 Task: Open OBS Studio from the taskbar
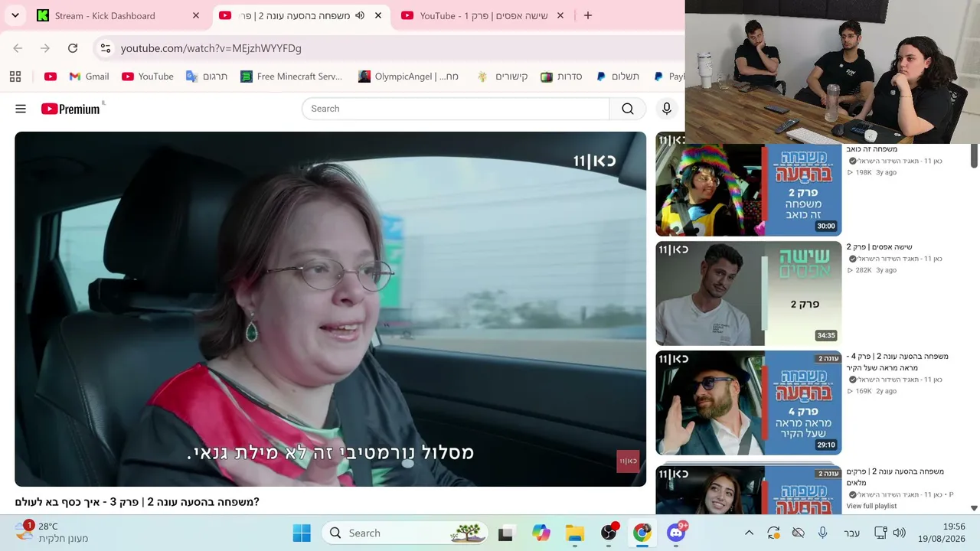tap(609, 533)
